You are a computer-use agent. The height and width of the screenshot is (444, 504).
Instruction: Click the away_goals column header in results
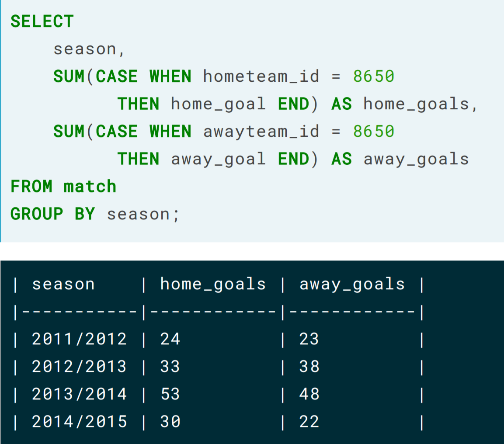(352, 285)
